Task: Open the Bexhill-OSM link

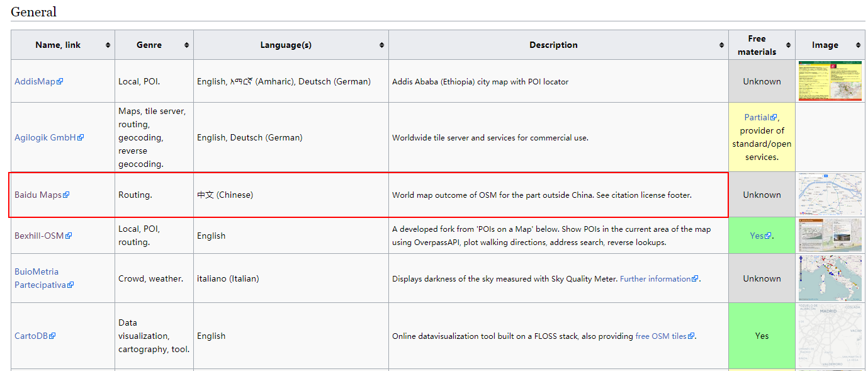Action: pyautogui.click(x=43, y=236)
